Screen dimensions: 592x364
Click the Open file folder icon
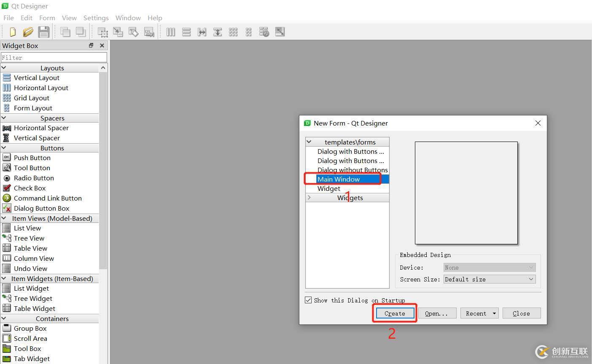[28, 32]
